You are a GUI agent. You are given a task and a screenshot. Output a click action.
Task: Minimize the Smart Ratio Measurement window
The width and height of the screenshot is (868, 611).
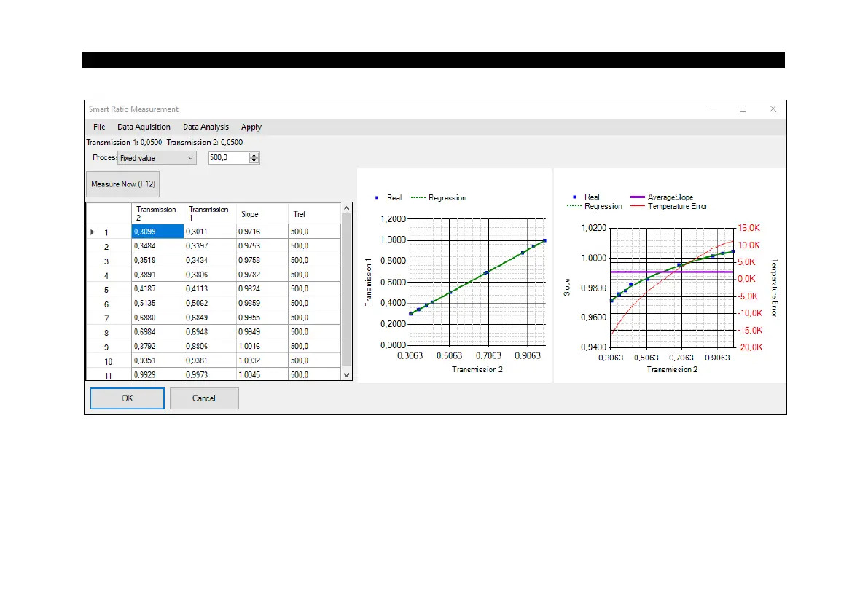pos(713,109)
